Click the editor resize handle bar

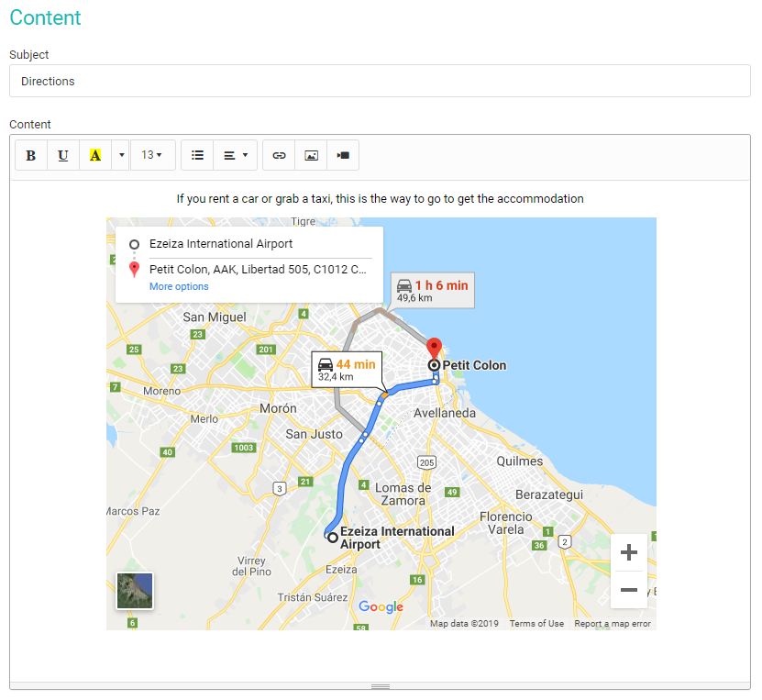(x=381, y=686)
